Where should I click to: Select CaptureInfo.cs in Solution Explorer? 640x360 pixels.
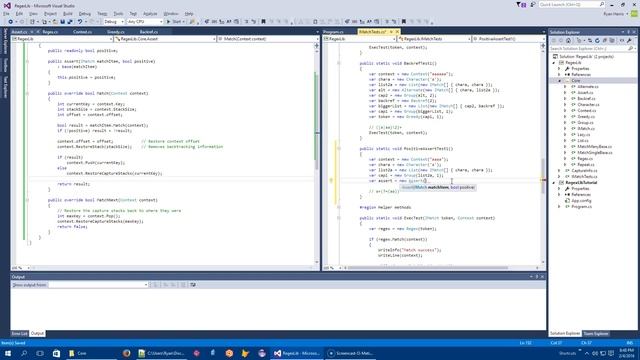[584, 171]
